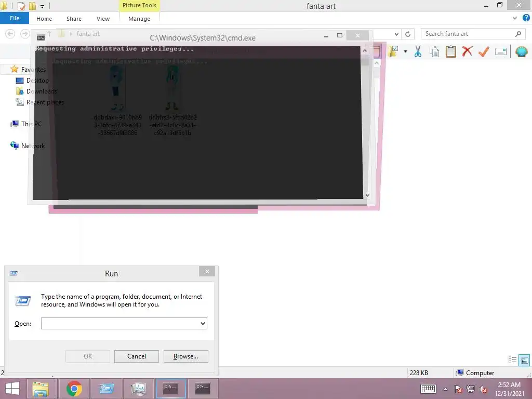Click the Action Center flag tray icon
The height and width of the screenshot is (399, 532).
458,389
